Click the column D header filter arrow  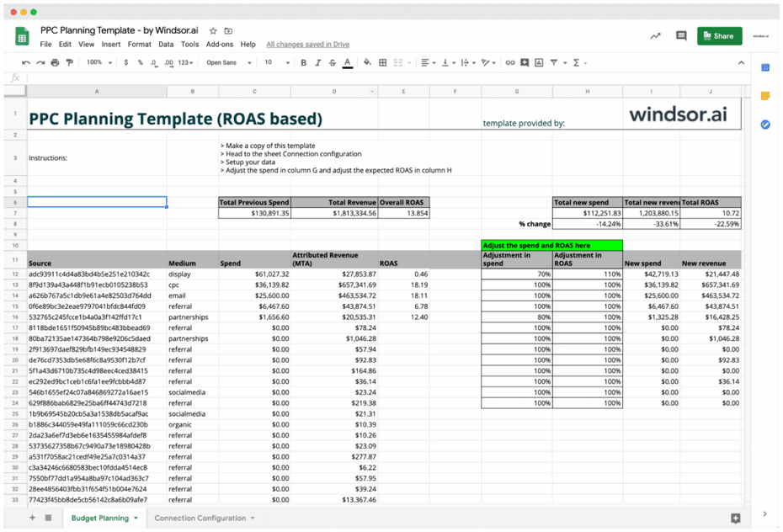coord(372,92)
